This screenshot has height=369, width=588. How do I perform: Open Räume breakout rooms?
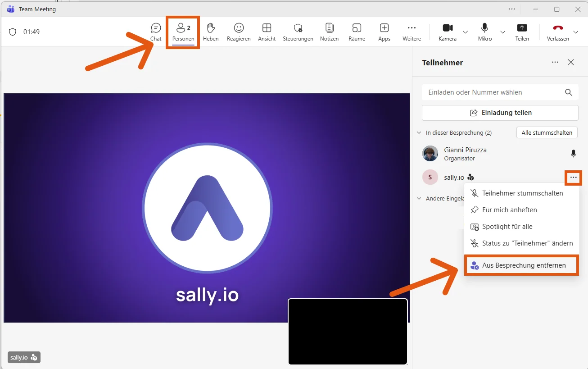357,32
